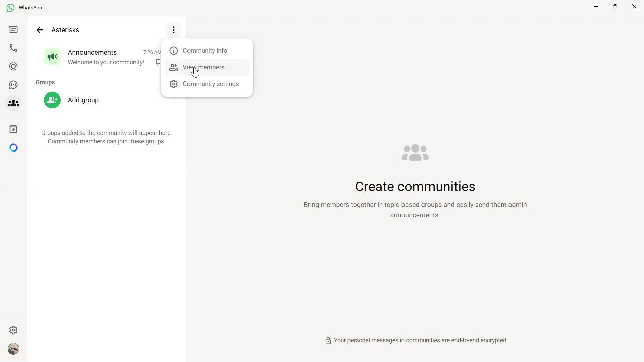Viewport: 644px width, 362px height.
Task: Select the Communities icon in the sidebar
Action: (x=13, y=103)
